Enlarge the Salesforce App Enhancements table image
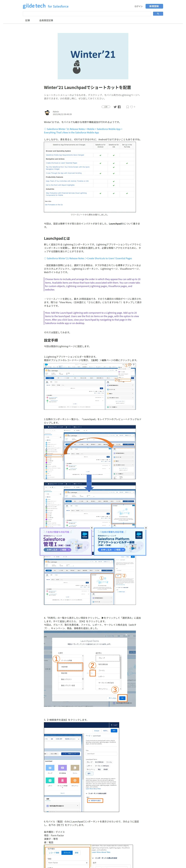Screen dimensions: 186x868 90,177
